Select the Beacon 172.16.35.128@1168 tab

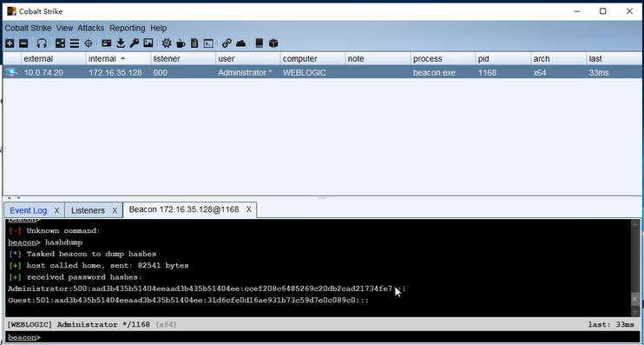pos(184,209)
